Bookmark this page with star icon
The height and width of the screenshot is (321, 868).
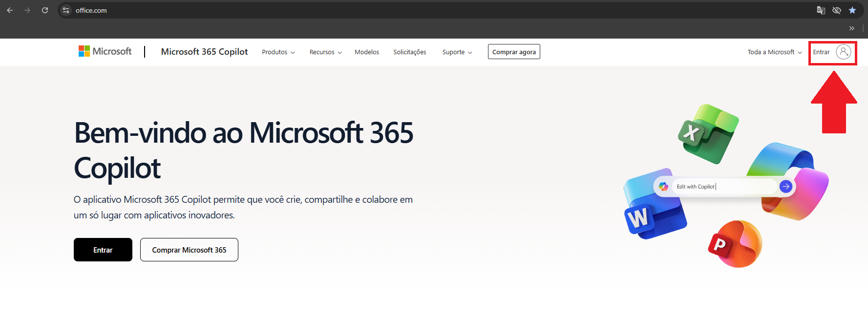tap(852, 10)
